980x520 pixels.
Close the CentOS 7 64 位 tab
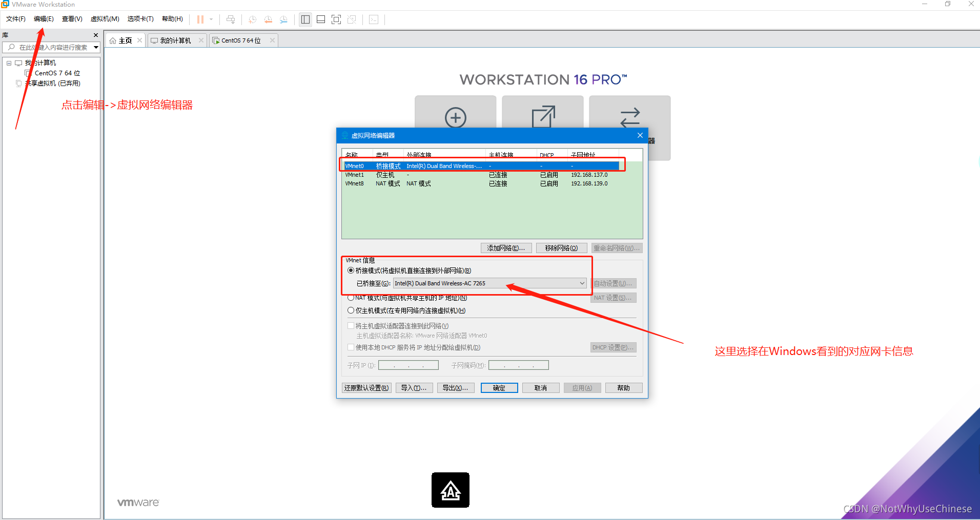272,40
